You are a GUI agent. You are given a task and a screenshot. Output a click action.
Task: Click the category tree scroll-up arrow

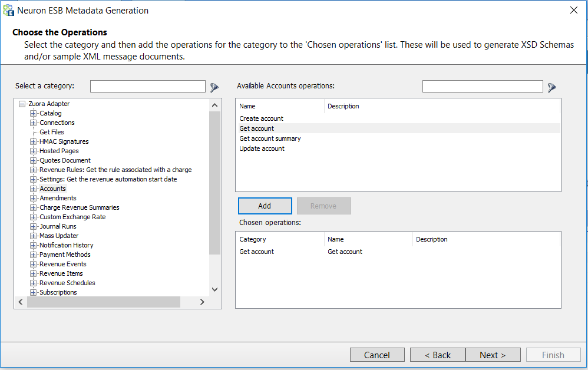click(x=215, y=105)
